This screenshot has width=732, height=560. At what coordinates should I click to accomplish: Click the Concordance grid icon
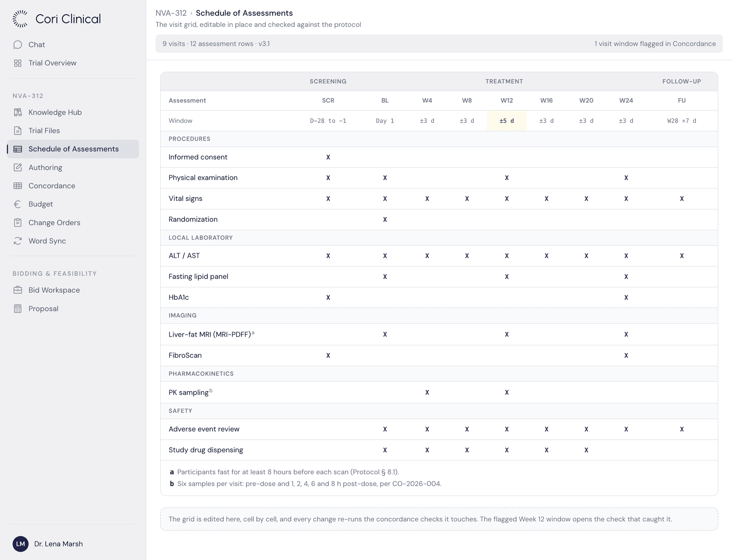tap(18, 186)
